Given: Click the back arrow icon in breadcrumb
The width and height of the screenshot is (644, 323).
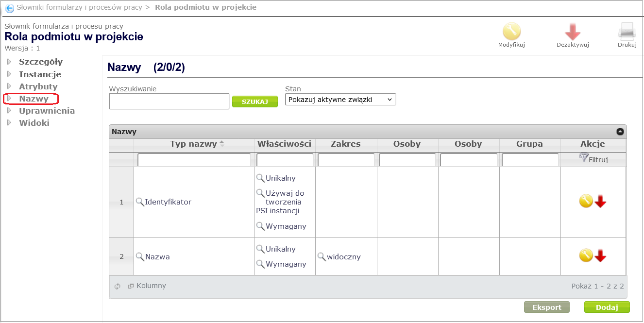Looking at the screenshot, I should [9, 8].
